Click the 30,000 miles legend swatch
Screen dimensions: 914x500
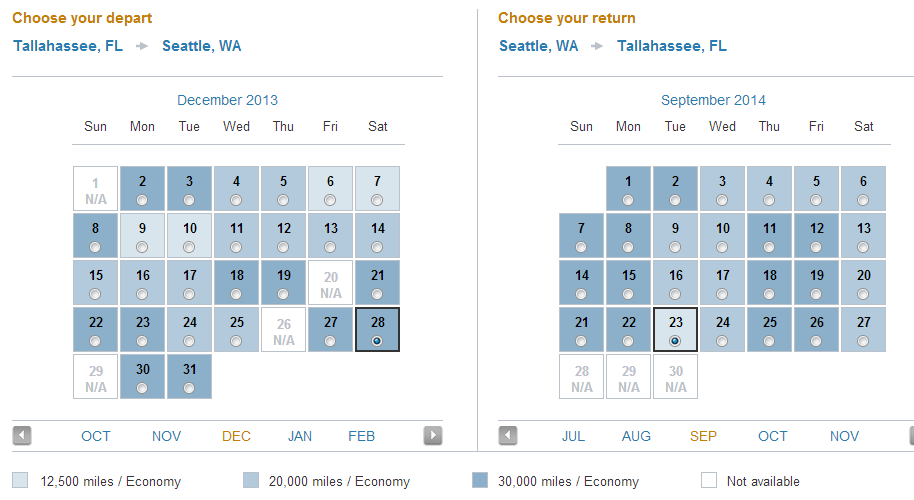480,480
